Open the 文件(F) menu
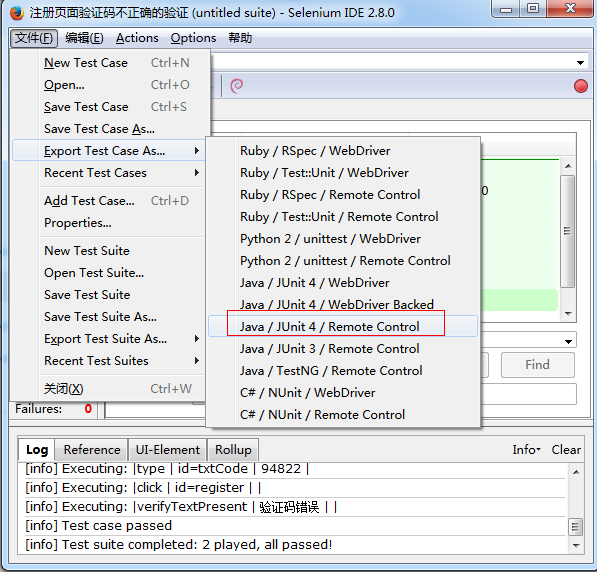 tap(34, 38)
